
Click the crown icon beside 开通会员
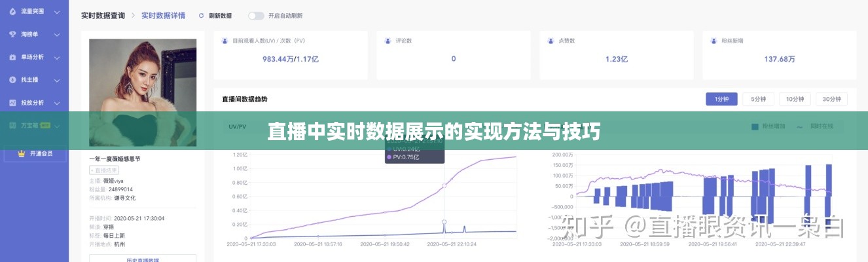coord(22,154)
